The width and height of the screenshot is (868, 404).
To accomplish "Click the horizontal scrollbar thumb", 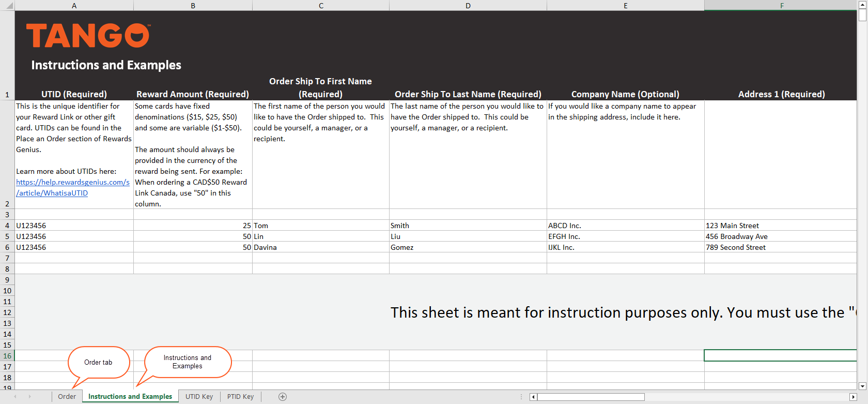I will tap(591, 397).
